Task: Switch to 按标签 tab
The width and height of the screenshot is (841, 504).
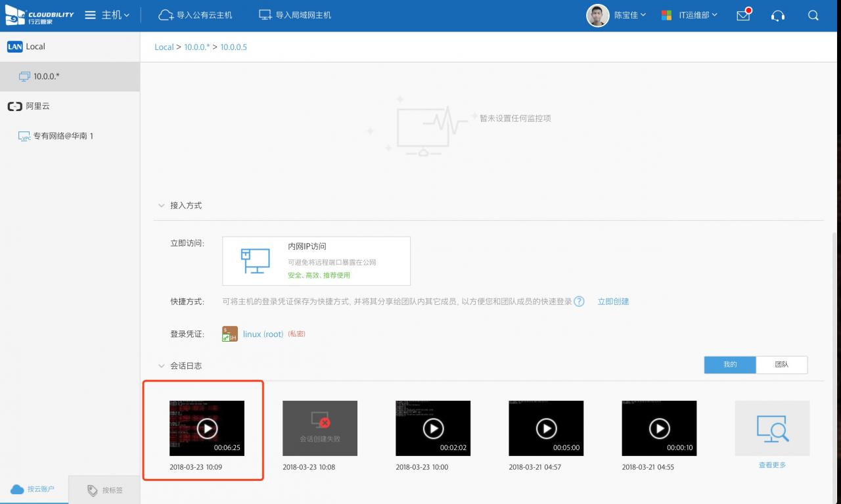Action: click(x=105, y=490)
